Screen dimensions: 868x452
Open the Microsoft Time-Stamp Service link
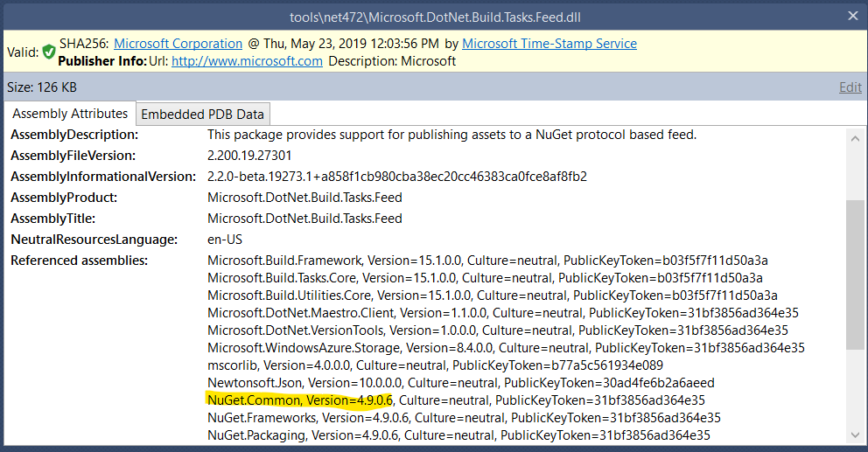549,44
